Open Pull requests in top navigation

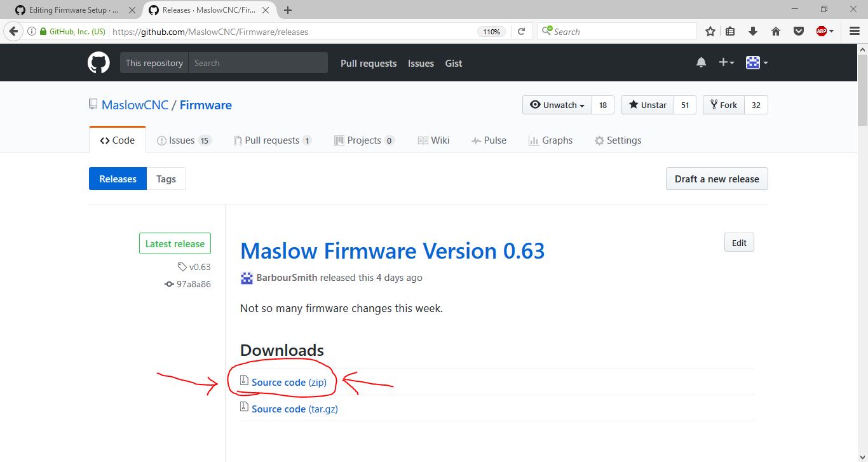369,63
